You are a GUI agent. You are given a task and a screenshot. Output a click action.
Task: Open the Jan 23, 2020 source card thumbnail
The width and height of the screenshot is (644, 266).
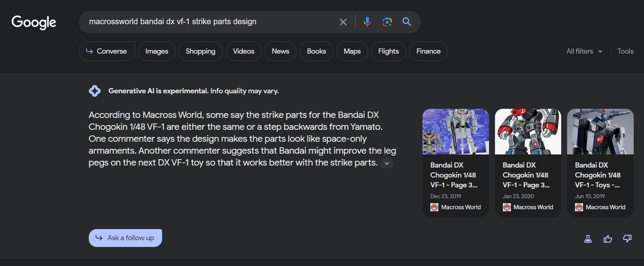[528, 131]
